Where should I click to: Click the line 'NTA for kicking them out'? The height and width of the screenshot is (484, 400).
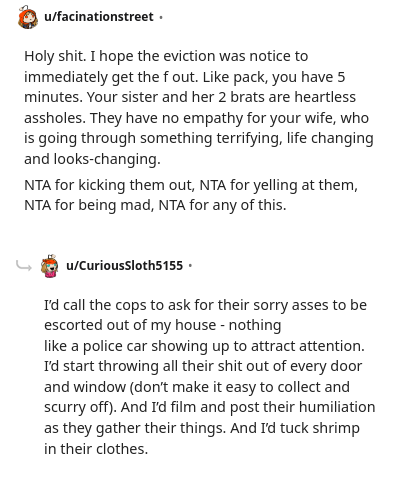[191, 185]
